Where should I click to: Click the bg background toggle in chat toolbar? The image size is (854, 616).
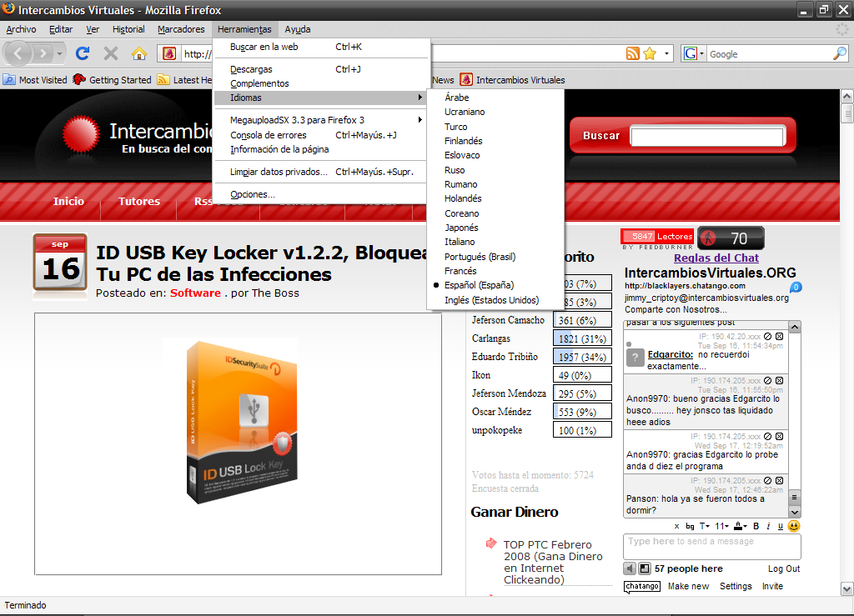tap(690, 526)
